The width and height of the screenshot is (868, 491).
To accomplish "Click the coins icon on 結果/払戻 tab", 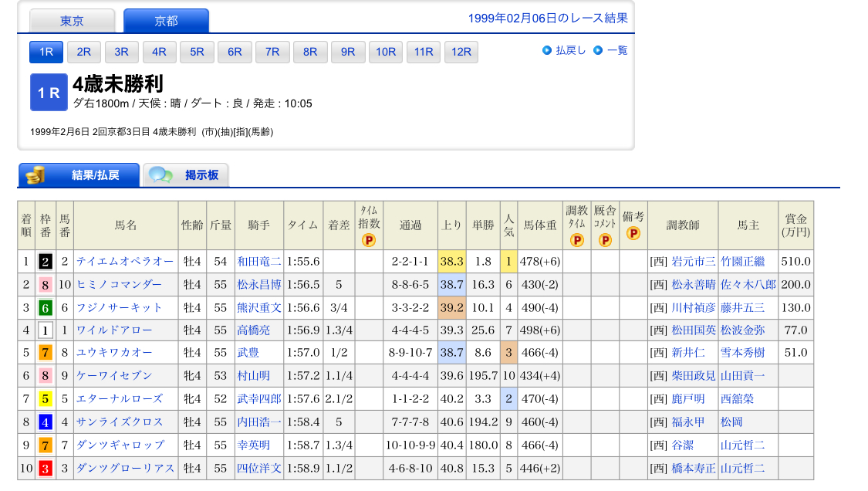I will pyautogui.click(x=35, y=175).
